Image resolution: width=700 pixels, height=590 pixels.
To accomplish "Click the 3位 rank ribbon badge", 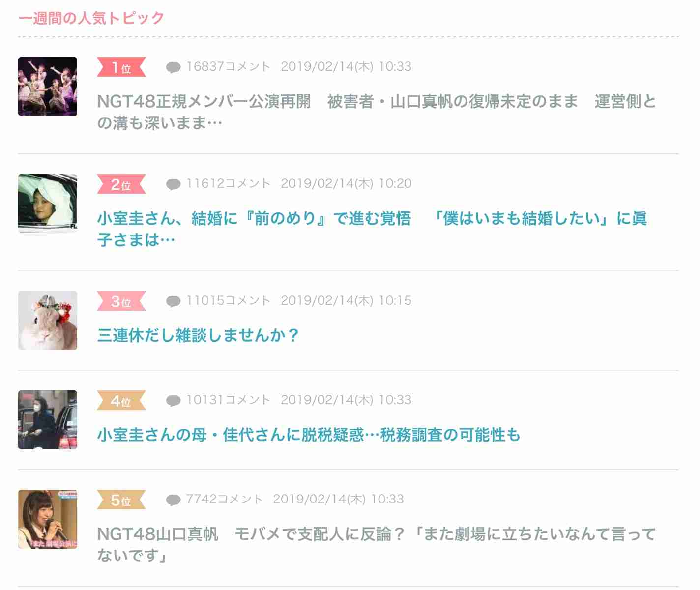I will 121,301.
